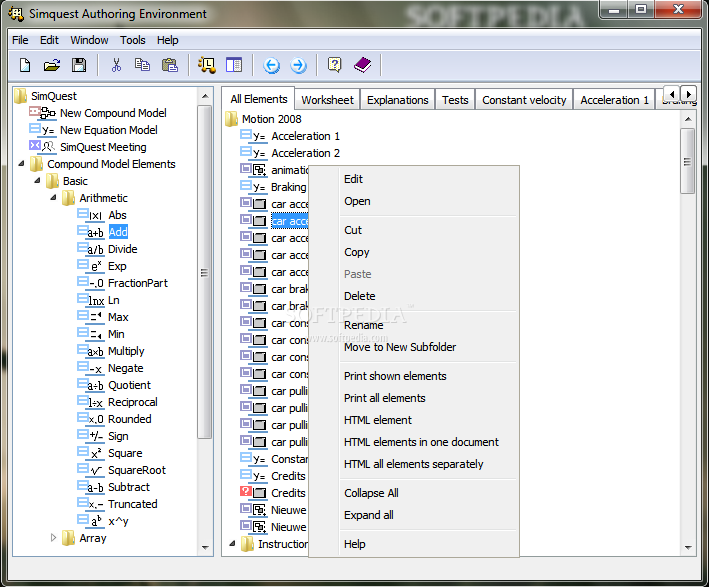The width and height of the screenshot is (709, 587).
Task: Click right panel scroll down arrow
Action: [x=688, y=548]
